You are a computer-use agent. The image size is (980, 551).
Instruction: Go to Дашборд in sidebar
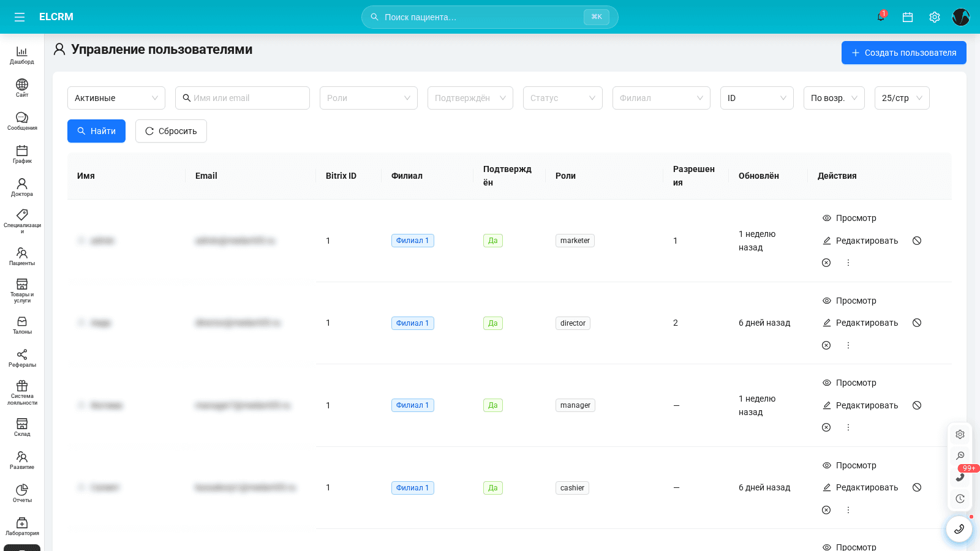click(22, 55)
